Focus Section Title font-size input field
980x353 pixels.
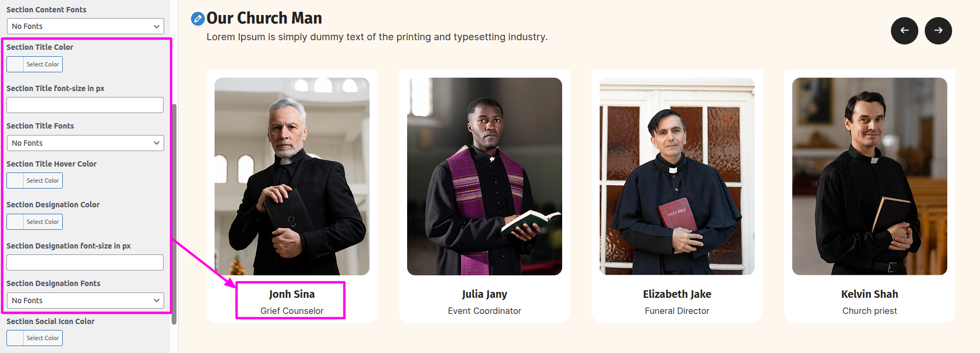click(85, 105)
